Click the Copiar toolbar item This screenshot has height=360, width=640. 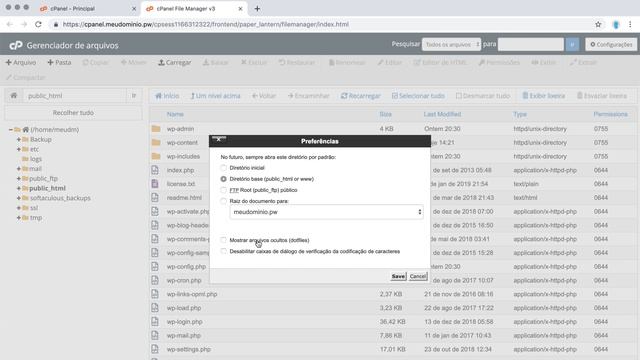[x=96, y=62]
